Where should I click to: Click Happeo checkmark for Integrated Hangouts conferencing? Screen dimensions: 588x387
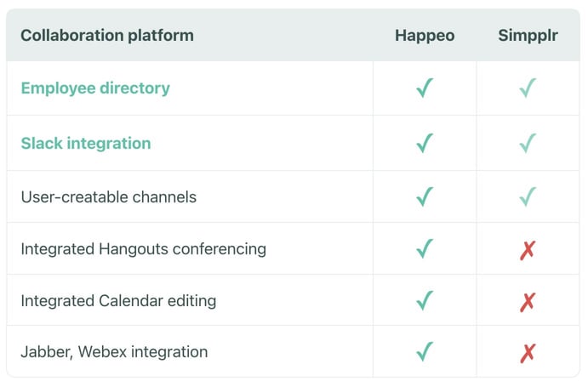pyautogui.click(x=425, y=249)
